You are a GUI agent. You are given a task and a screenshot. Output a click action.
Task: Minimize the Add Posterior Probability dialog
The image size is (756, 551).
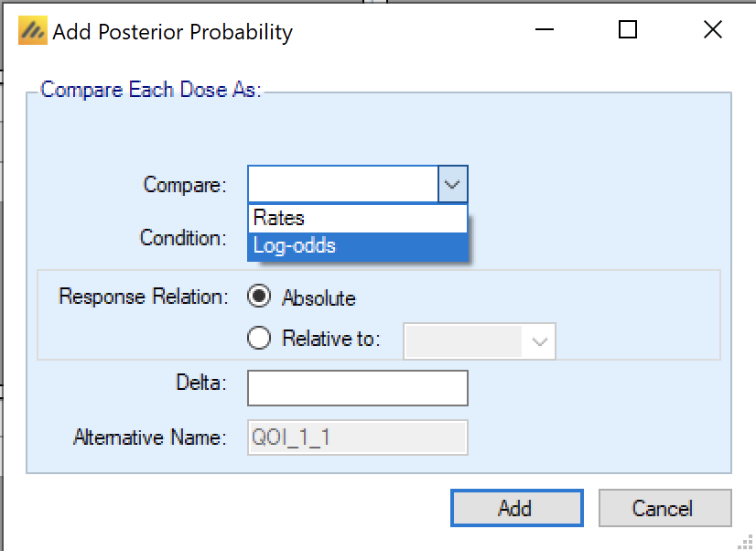[x=544, y=30]
